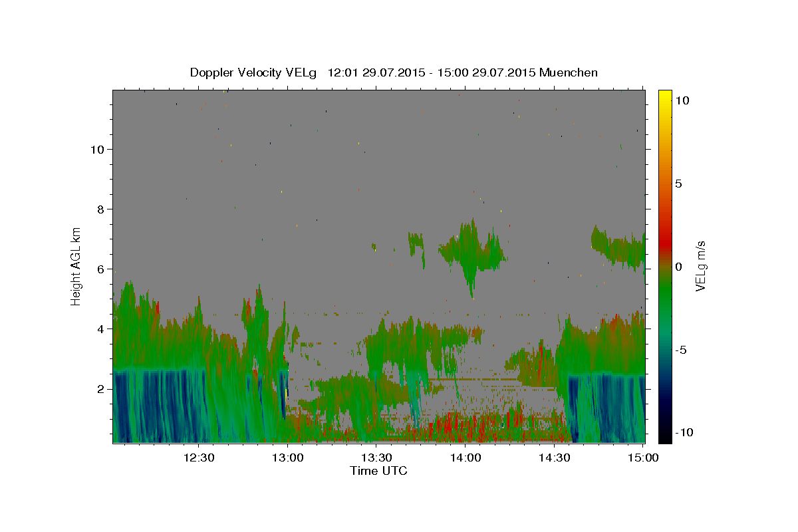
Task: Click the 14:30 time tick label
Action: click(554, 458)
